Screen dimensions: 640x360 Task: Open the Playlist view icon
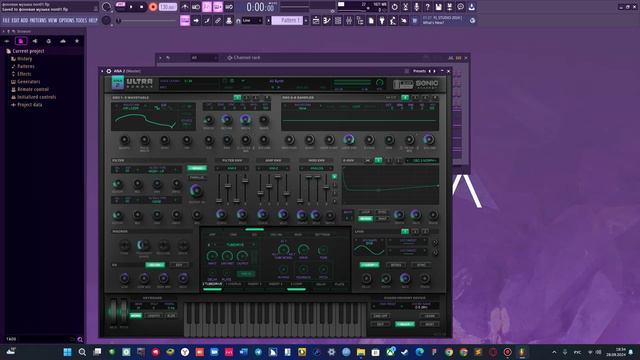(x=316, y=20)
